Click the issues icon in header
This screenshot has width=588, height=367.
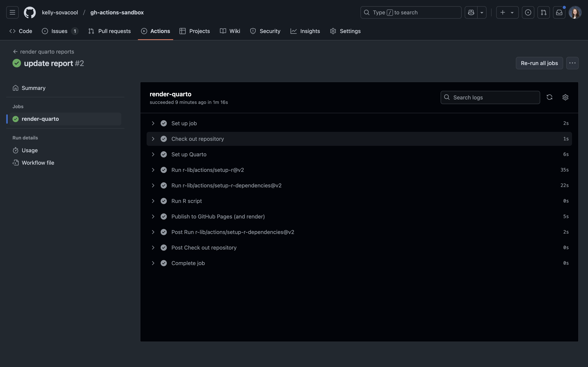click(528, 12)
